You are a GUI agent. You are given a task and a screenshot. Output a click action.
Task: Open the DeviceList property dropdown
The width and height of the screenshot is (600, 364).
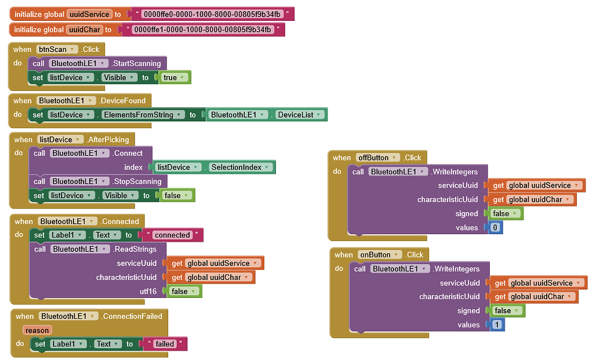300,115
